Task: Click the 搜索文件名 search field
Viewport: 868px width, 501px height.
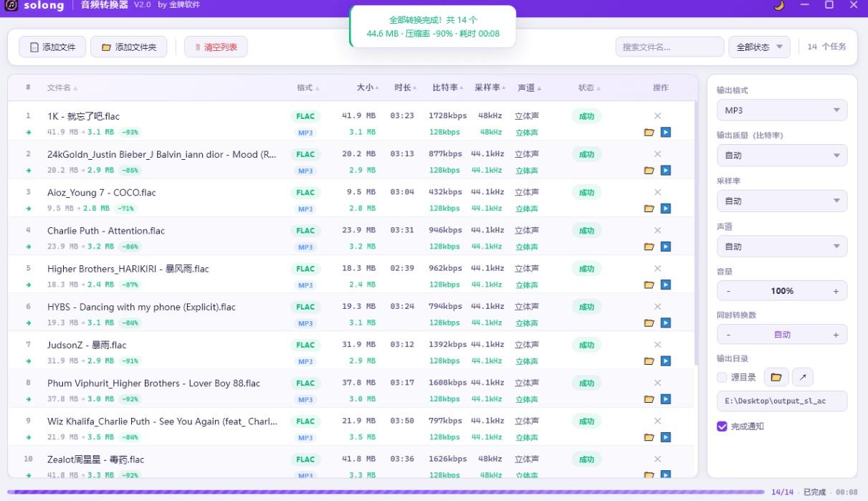Action: [x=669, y=47]
